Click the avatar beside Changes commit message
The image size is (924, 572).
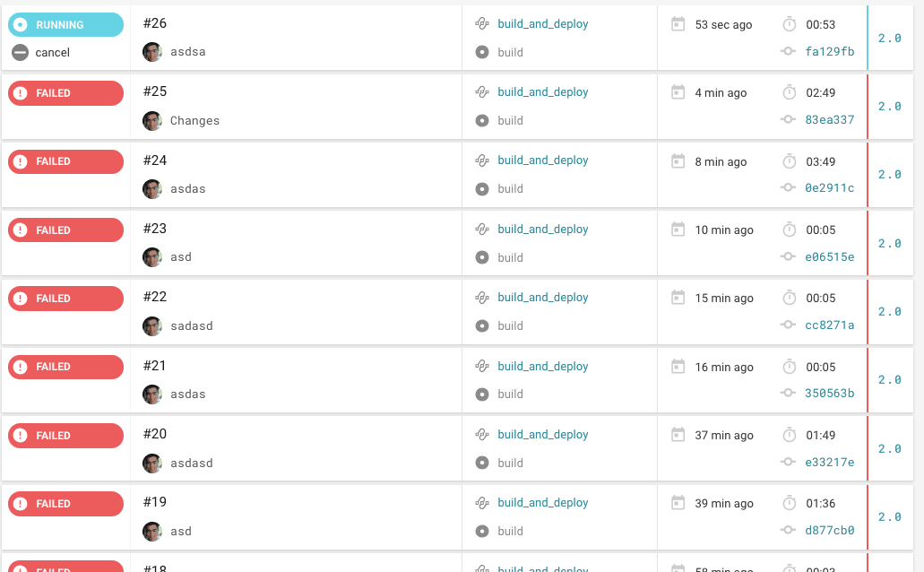(x=152, y=120)
